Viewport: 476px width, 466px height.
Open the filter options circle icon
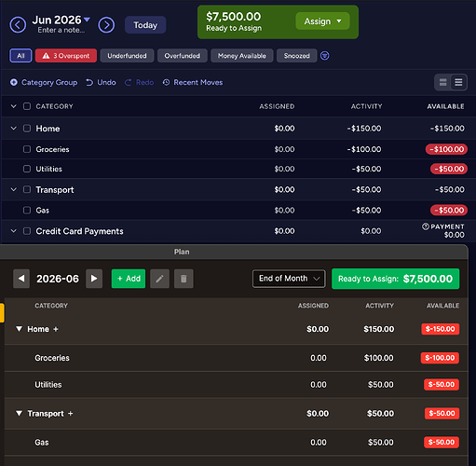point(325,56)
